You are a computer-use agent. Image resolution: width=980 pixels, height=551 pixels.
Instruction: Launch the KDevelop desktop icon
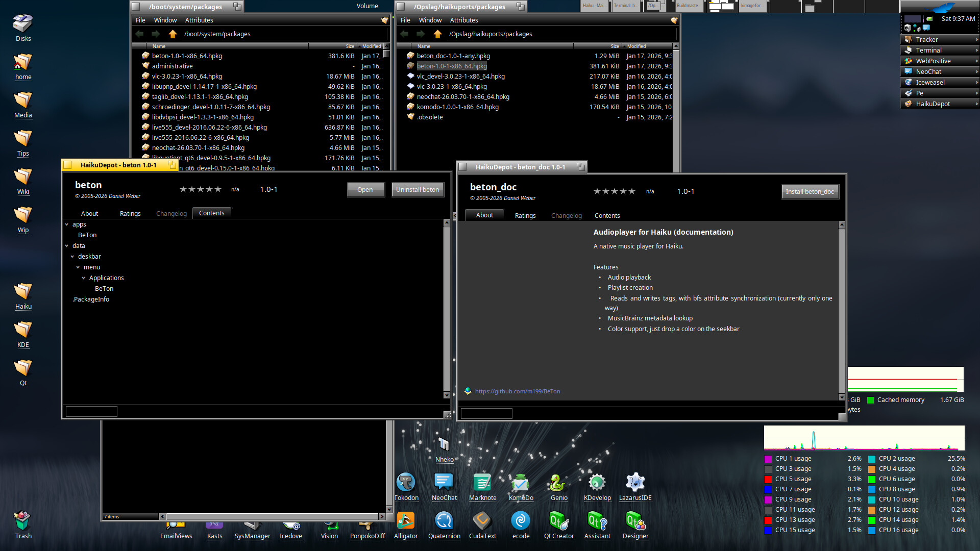pyautogui.click(x=597, y=483)
